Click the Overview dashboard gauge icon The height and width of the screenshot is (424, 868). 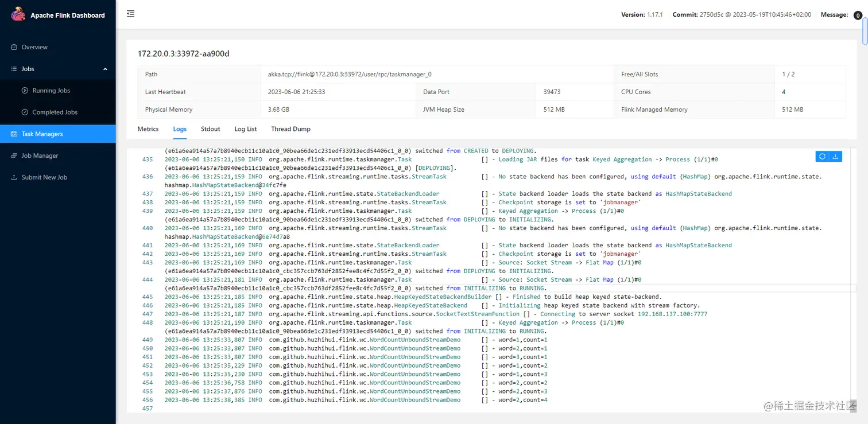[x=14, y=47]
